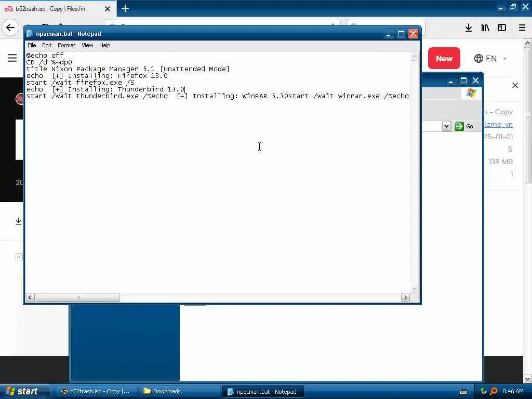Click the Firefox back arrow button

[10, 28]
